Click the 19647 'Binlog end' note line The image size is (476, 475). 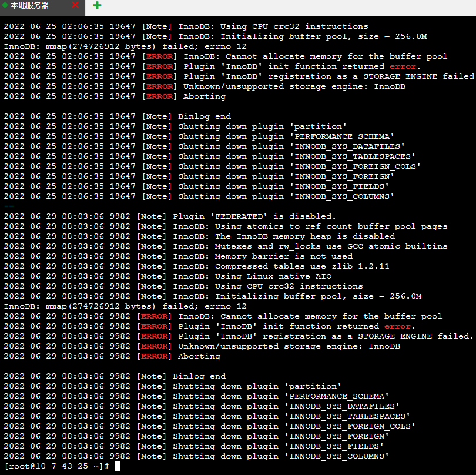[x=117, y=116]
